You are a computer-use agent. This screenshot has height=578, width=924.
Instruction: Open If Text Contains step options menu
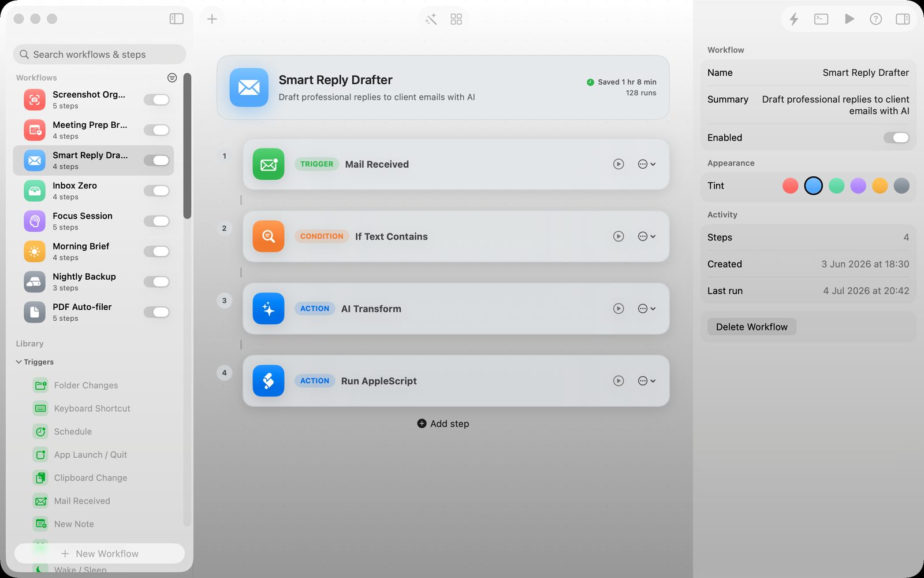click(646, 236)
